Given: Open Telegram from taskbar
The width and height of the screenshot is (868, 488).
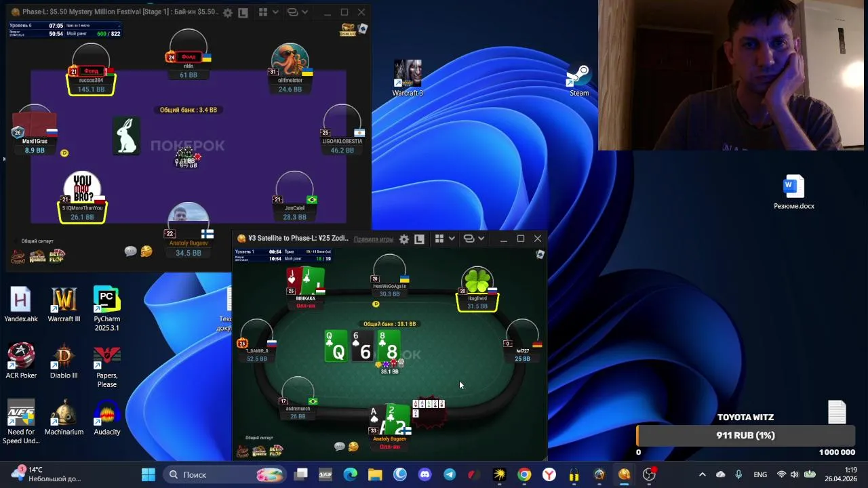Looking at the screenshot, I should tap(450, 474).
